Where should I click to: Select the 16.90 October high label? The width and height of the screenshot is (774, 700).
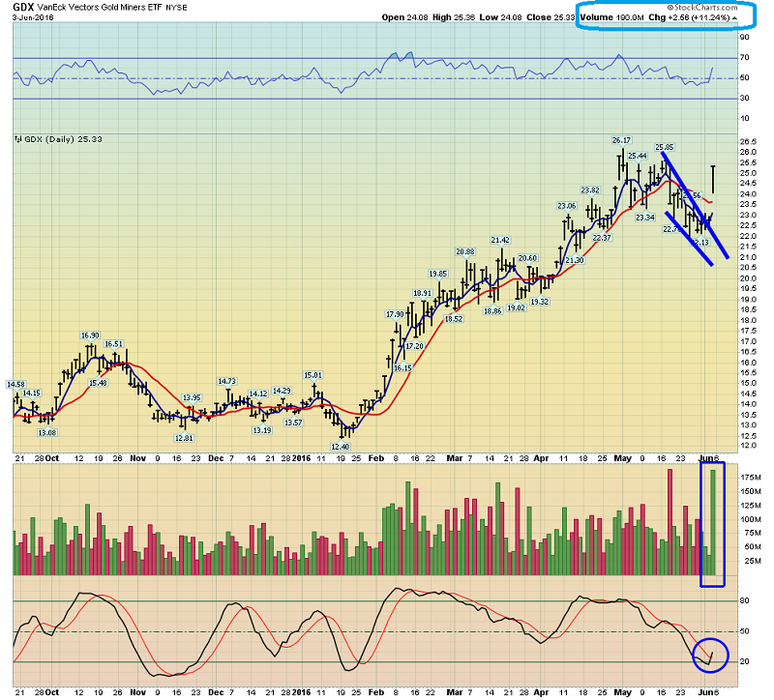pyautogui.click(x=90, y=335)
